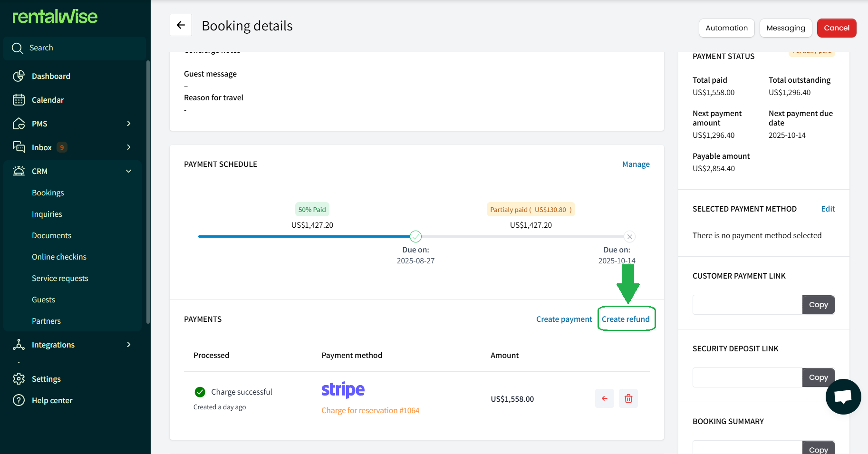Expand the Inbox submenu arrow
The width and height of the screenshot is (868, 454).
coord(128,147)
